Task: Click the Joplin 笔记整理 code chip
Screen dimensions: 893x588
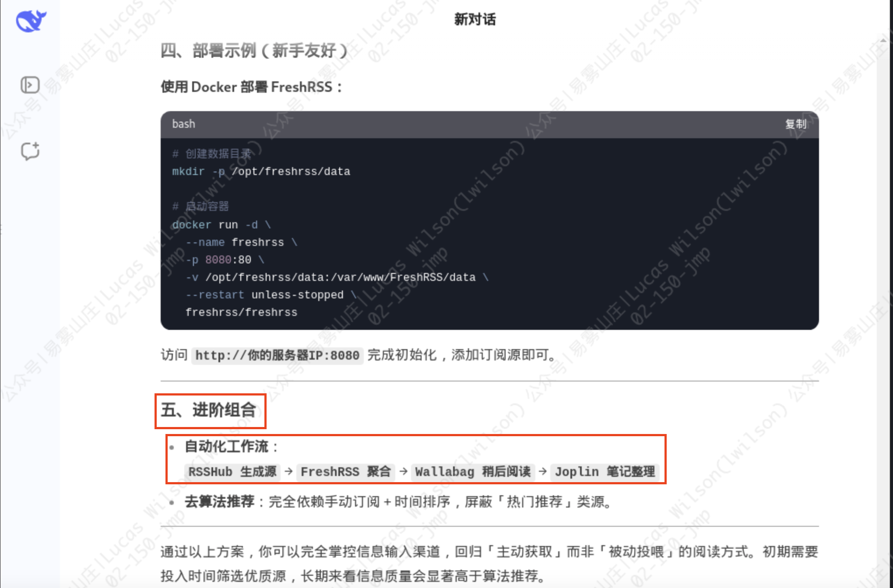Action: 605,472
